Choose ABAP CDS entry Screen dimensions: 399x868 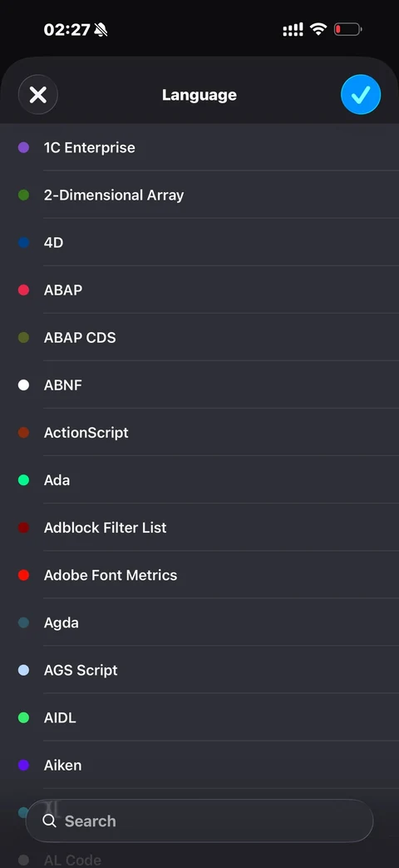(x=199, y=338)
